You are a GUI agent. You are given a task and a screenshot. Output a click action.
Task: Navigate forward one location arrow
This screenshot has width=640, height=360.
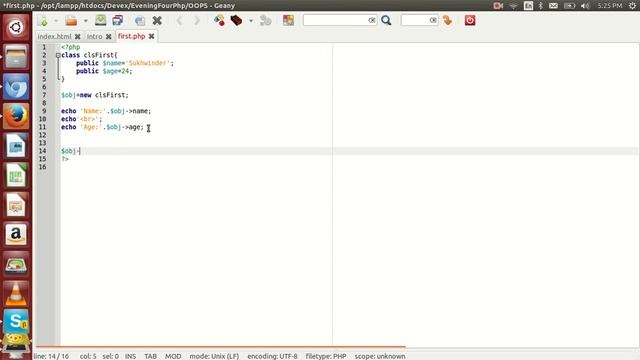coord(197,20)
